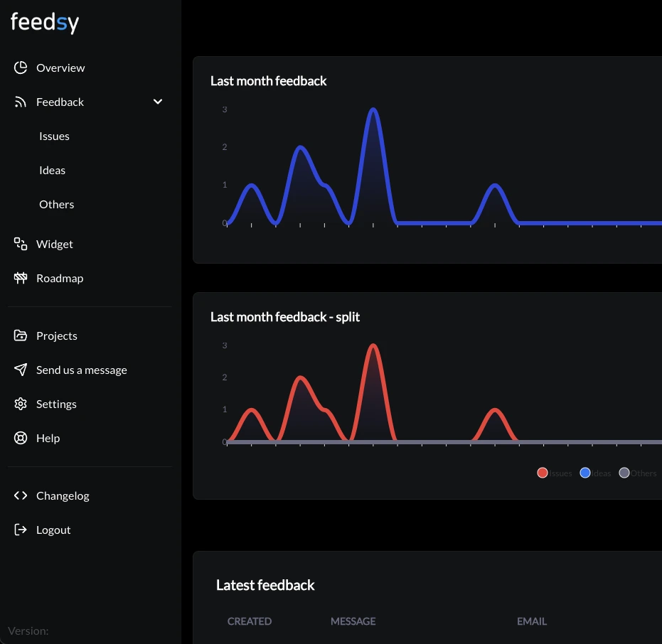Collapse the Feedback section chevron

(x=158, y=102)
